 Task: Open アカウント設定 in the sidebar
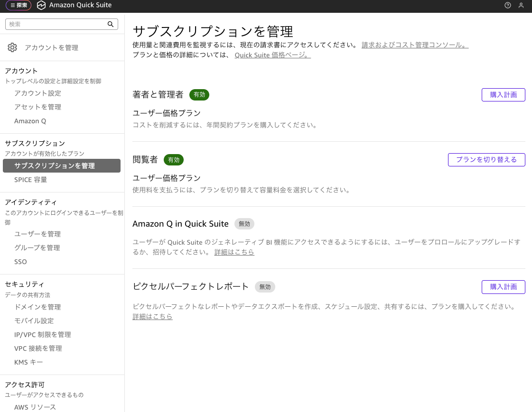click(37, 93)
